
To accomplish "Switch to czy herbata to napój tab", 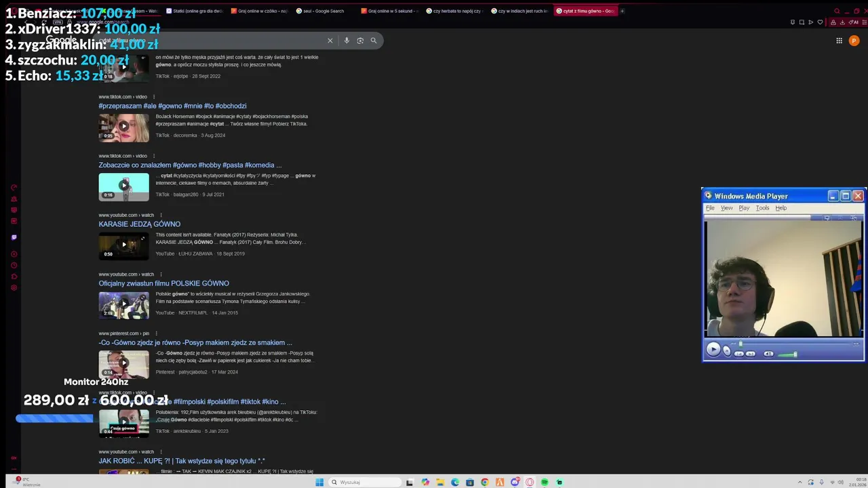I will click(454, 11).
